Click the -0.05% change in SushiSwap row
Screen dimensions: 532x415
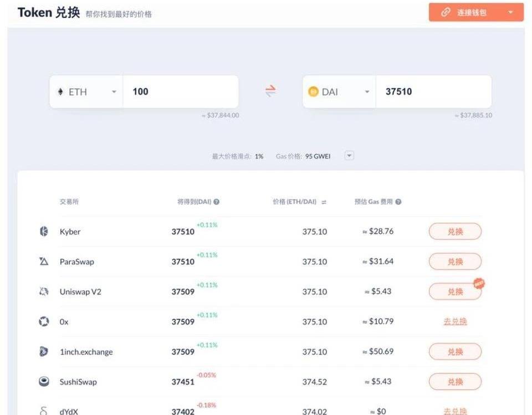[x=206, y=375]
